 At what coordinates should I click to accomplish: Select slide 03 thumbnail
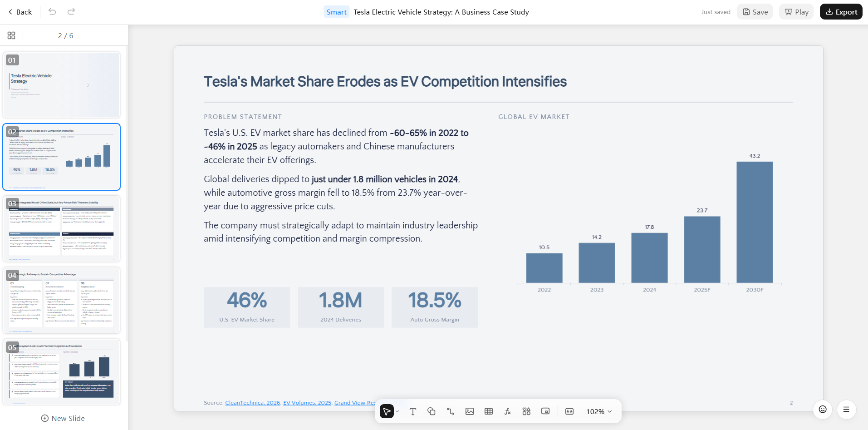[62, 229]
